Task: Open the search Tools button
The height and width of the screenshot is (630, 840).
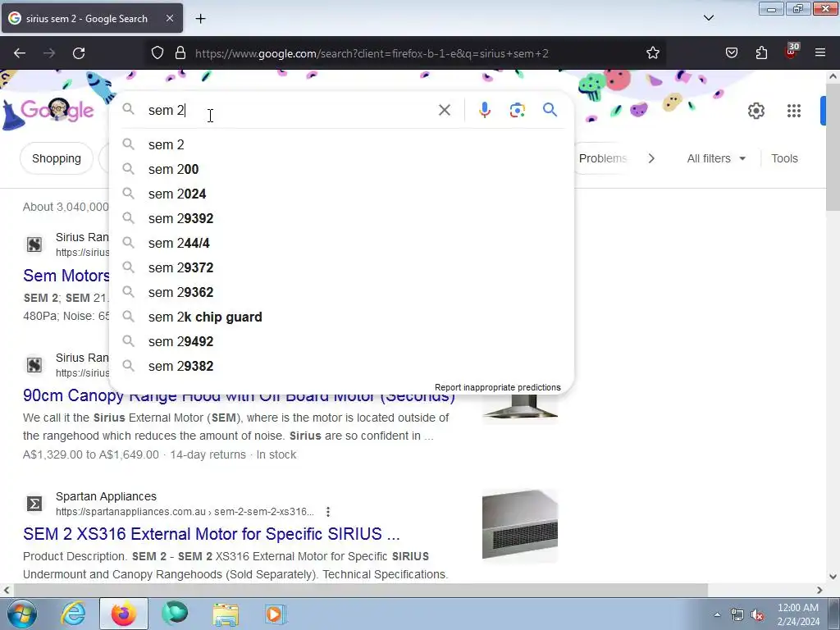Action: tap(784, 158)
